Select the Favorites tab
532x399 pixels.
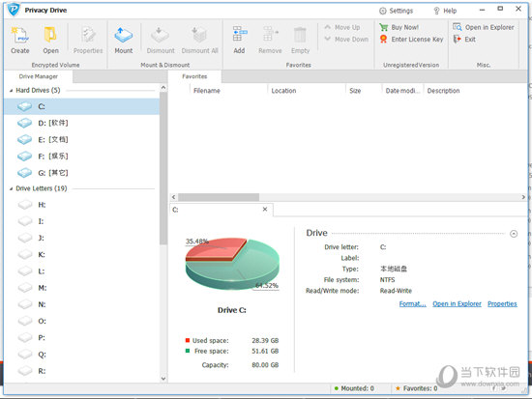[x=194, y=76]
